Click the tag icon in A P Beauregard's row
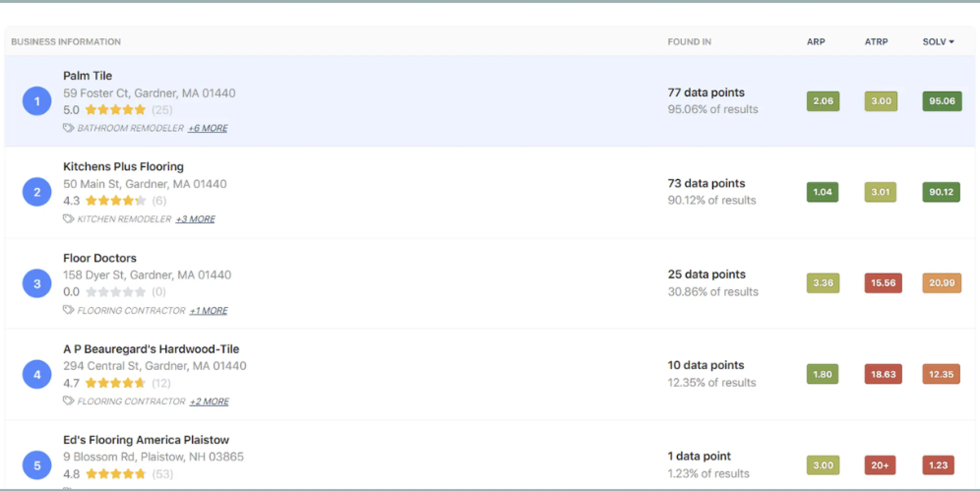Image resolution: width=980 pixels, height=491 pixels. [68, 401]
